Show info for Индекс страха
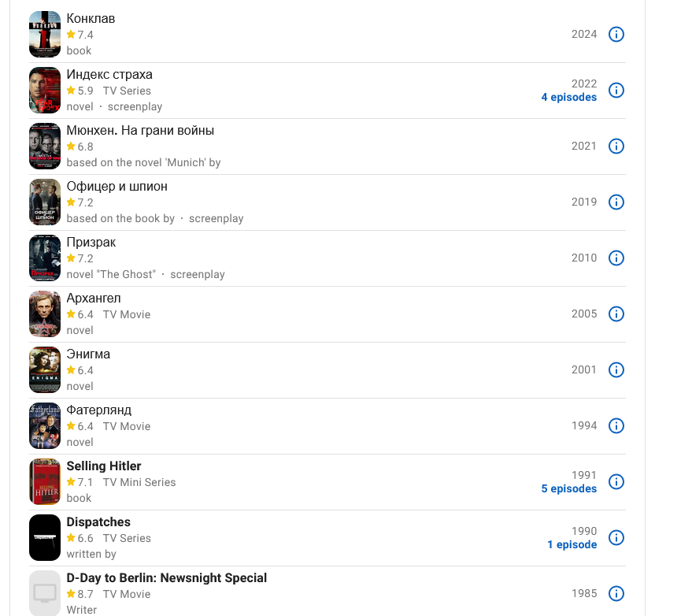Viewport: 692px width, 616px height. [616, 91]
